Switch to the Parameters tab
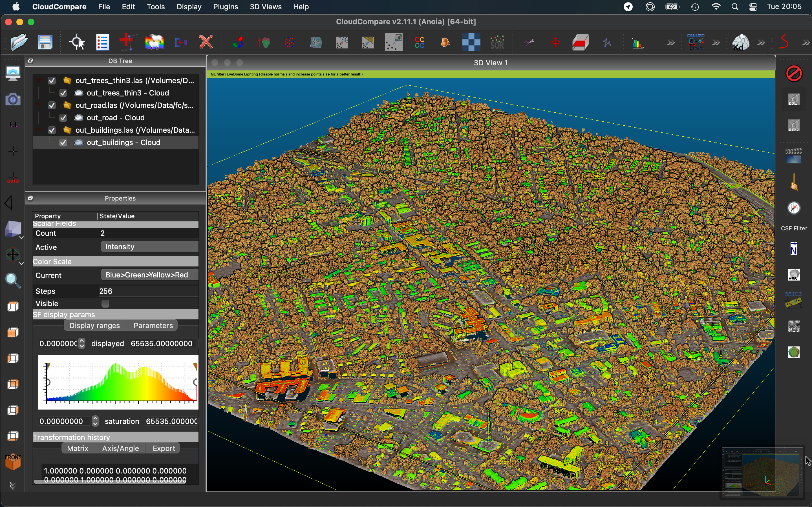Image resolution: width=812 pixels, height=507 pixels. pyautogui.click(x=153, y=326)
